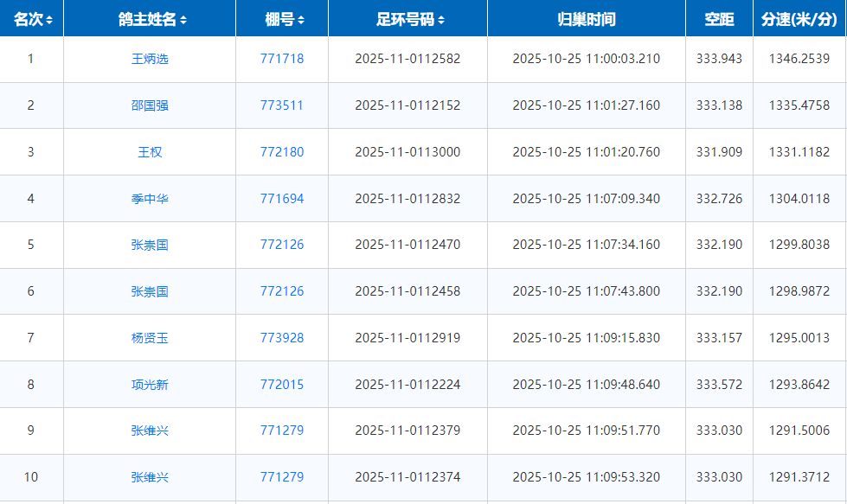Open loft number 772015
Image resolution: width=847 pixels, height=504 pixels.
click(282, 385)
